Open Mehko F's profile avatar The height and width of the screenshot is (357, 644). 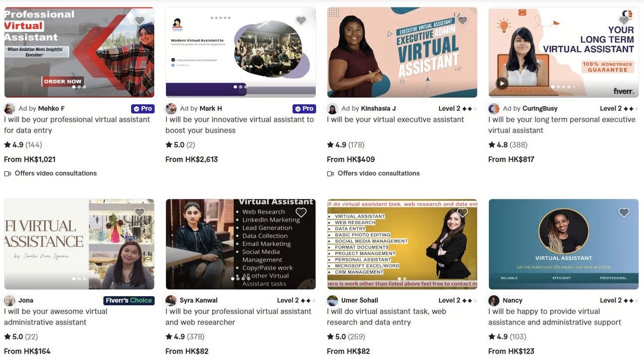pyautogui.click(x=9, y=109)
